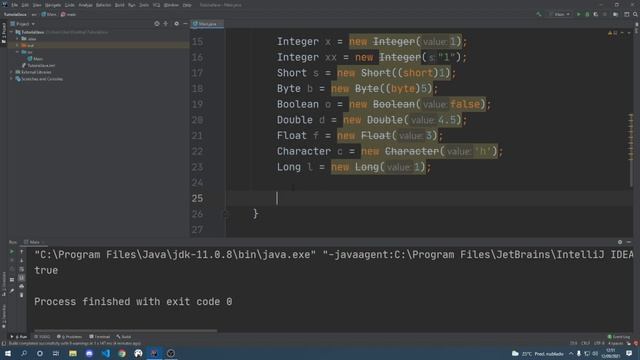Toggle the Project side tab
The image size is (640, 360).
click(x=4, y=33)
